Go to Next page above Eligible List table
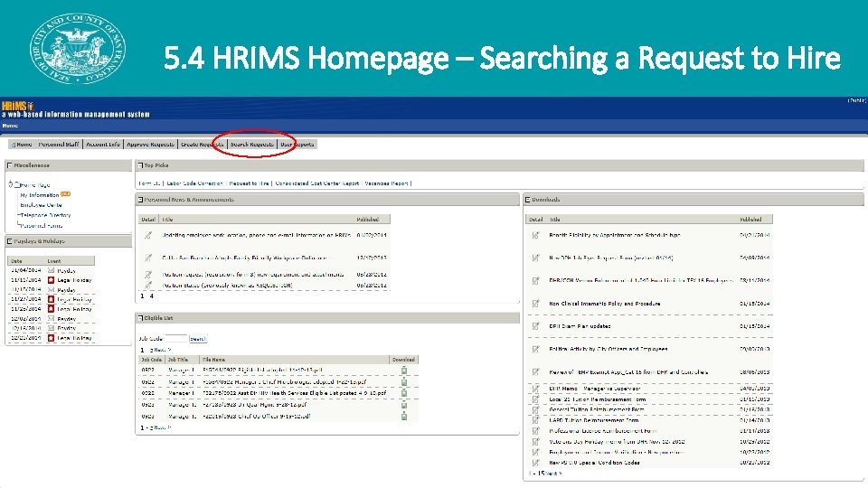868x488 pixels. [x=161, y=351]
